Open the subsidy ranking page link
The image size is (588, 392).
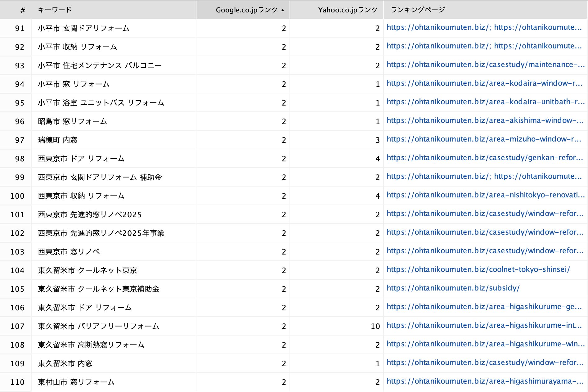[x=453, y=288]
